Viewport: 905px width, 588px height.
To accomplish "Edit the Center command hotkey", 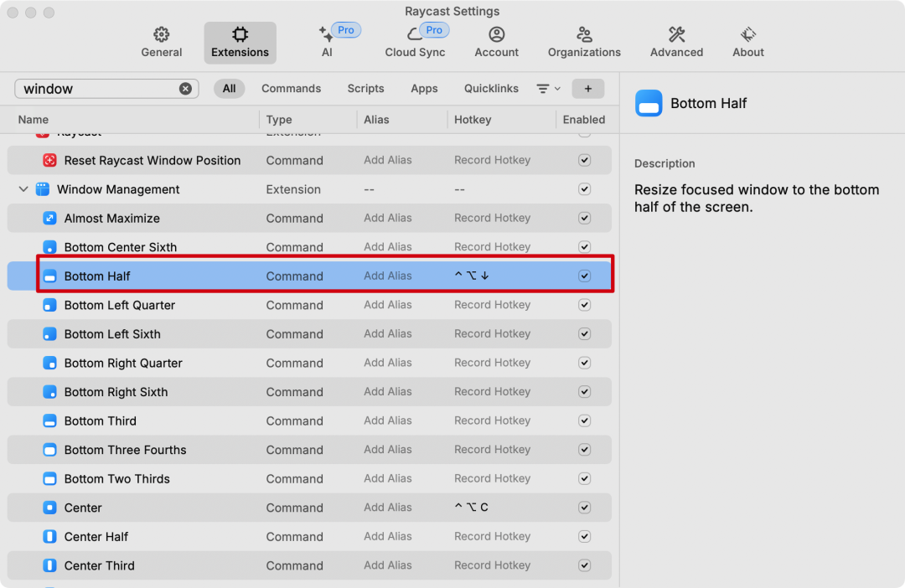I will [471, 508].
